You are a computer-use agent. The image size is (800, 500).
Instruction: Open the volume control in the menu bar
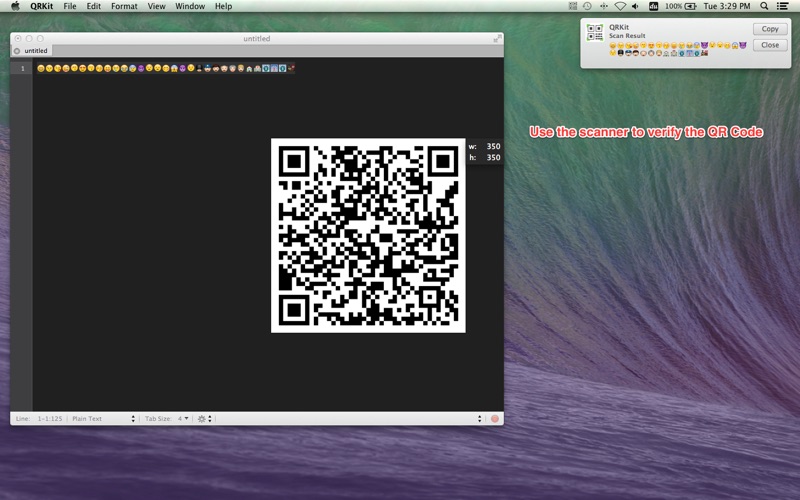pyautogui.click(x=635, y=6)
